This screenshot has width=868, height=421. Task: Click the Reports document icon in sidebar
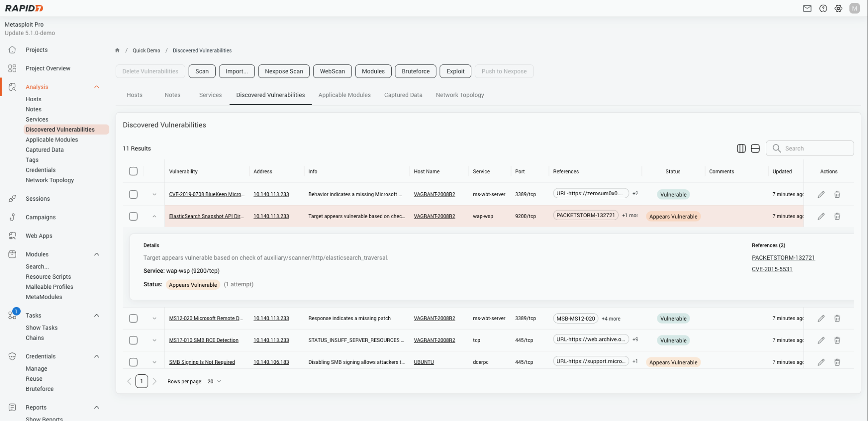12,407
